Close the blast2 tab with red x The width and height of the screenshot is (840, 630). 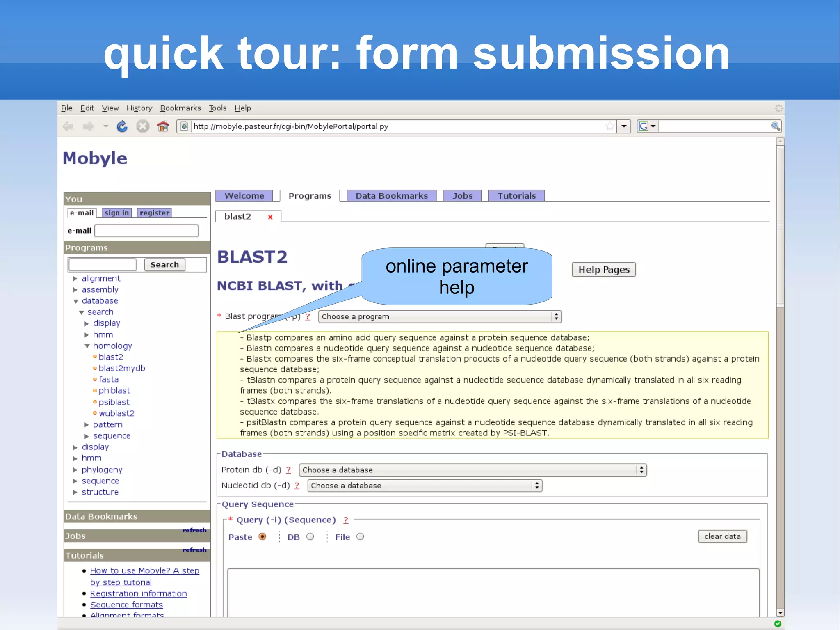pyautogui.click(x=270, y=217)
